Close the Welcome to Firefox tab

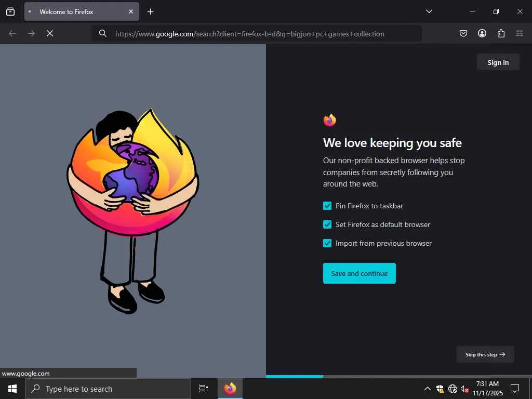(131, 11)
